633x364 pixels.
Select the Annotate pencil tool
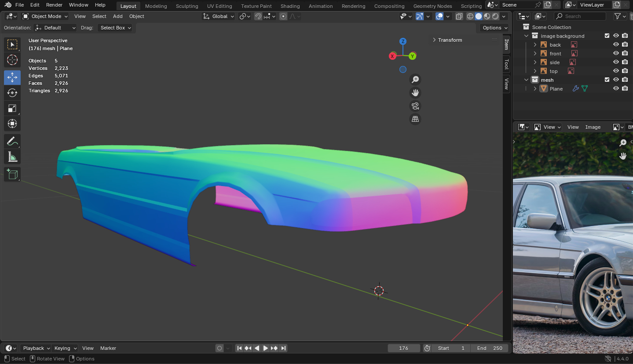coord(12,142)
